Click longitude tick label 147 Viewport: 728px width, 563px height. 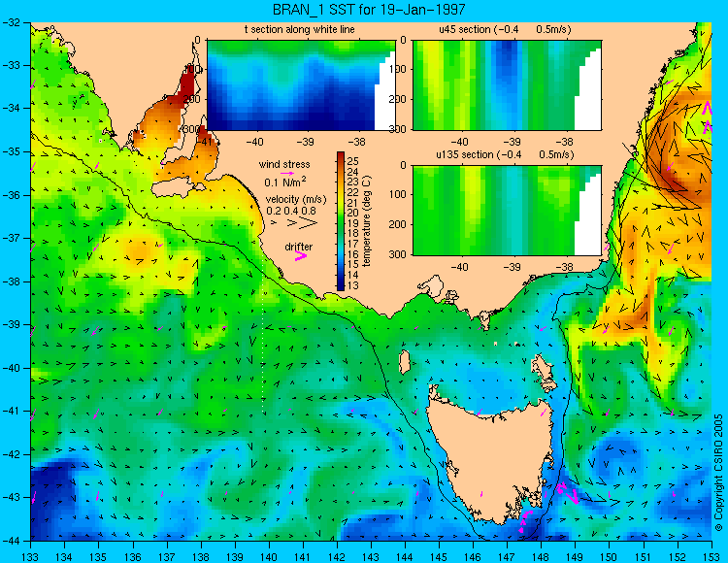(x=507, y=557)
